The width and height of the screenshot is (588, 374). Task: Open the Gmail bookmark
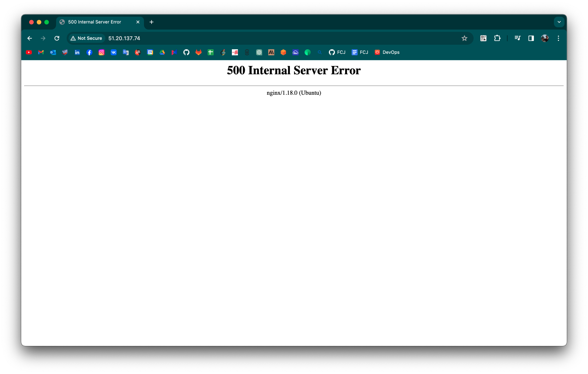41,52
